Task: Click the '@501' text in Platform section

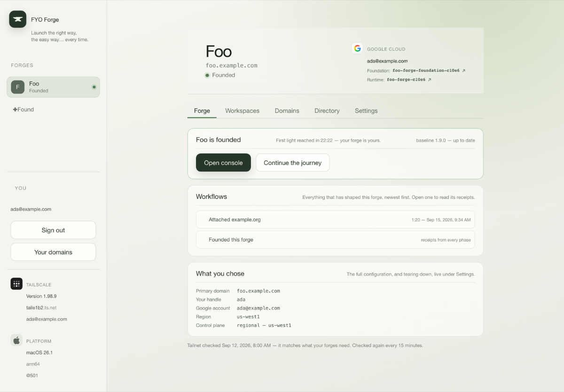Action: point(32,376)
